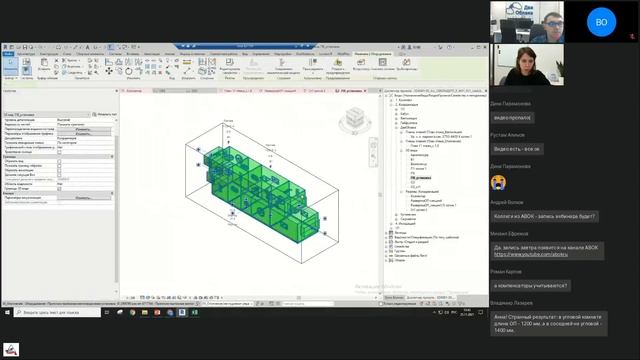Click the Measure tool icon in ribbon
This screenshot has width=640, height=360.
[x=187, y=62]
